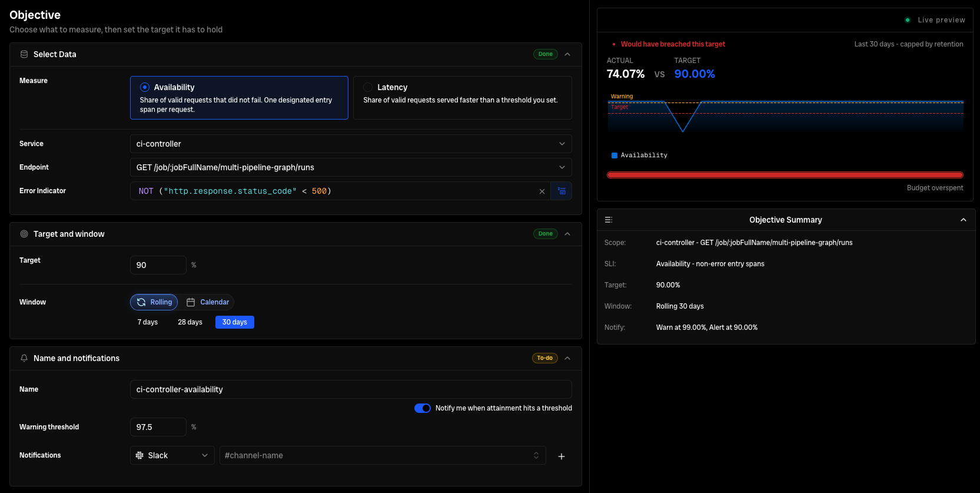Click the Done badge in Select Data
Image resolution: width=980 pixels, height=493 pixels.
(546, 54)
